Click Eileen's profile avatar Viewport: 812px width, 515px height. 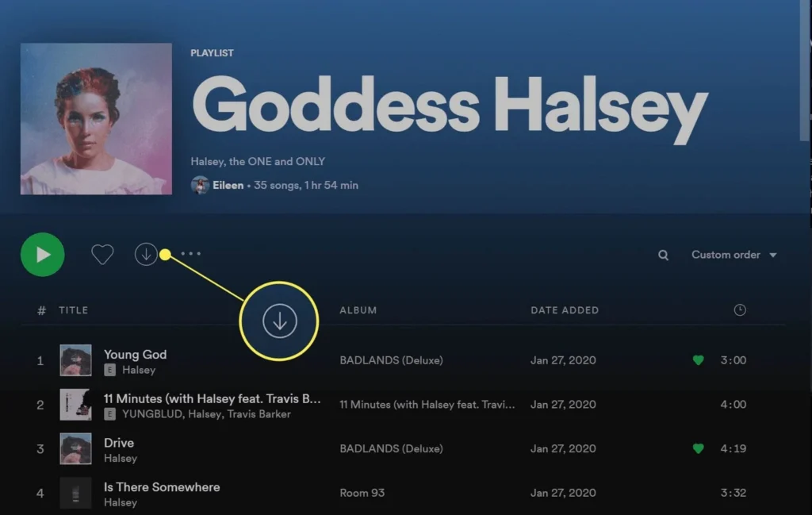[200, 185]
